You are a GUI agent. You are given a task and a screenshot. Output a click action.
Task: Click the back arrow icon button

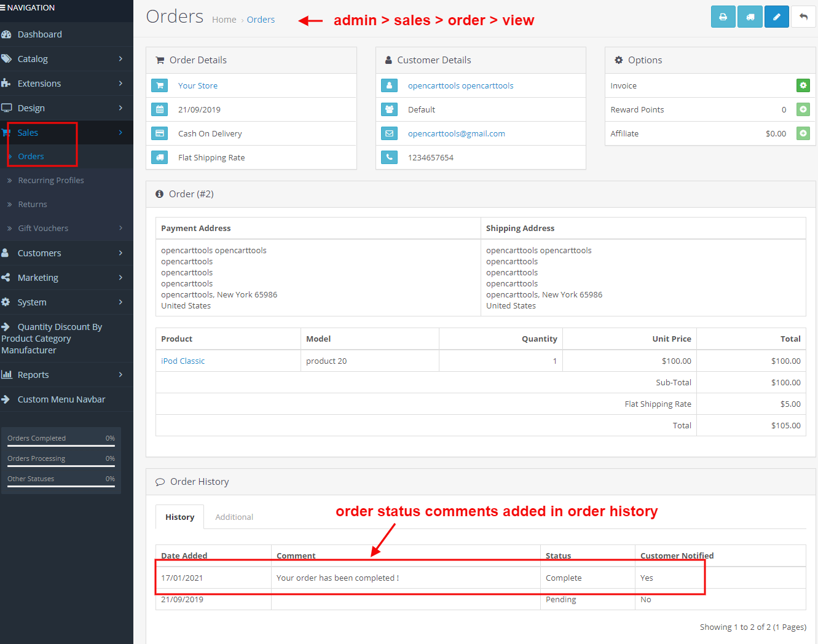[803, 17]
